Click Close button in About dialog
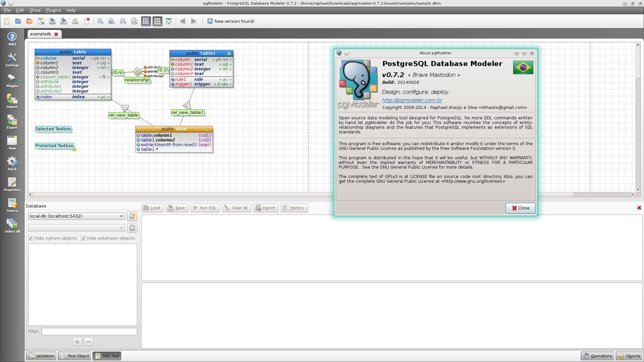This screenshot has width=644, height=362. tap(521, 208)
